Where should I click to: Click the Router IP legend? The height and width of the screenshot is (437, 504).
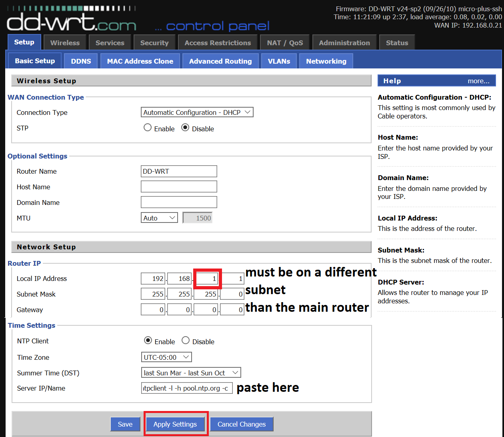click(x=24, y=263)
